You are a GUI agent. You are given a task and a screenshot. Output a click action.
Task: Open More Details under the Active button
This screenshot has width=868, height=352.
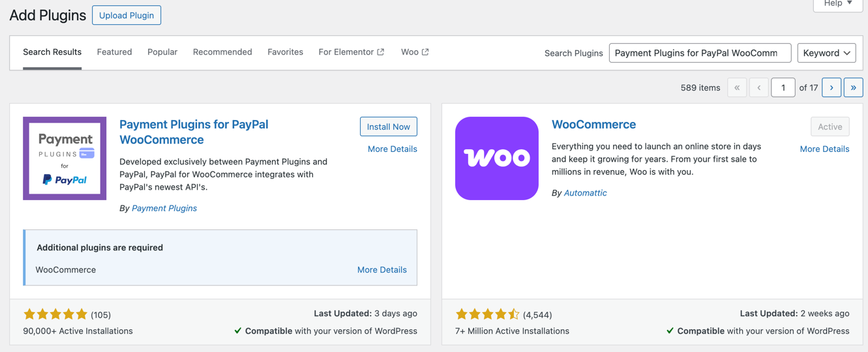(824, 149)
